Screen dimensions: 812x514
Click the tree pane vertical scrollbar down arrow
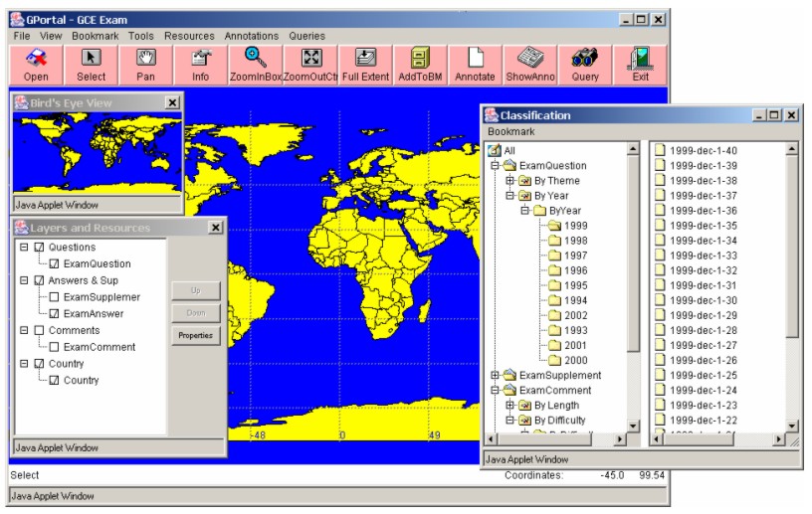coord(633,427)
